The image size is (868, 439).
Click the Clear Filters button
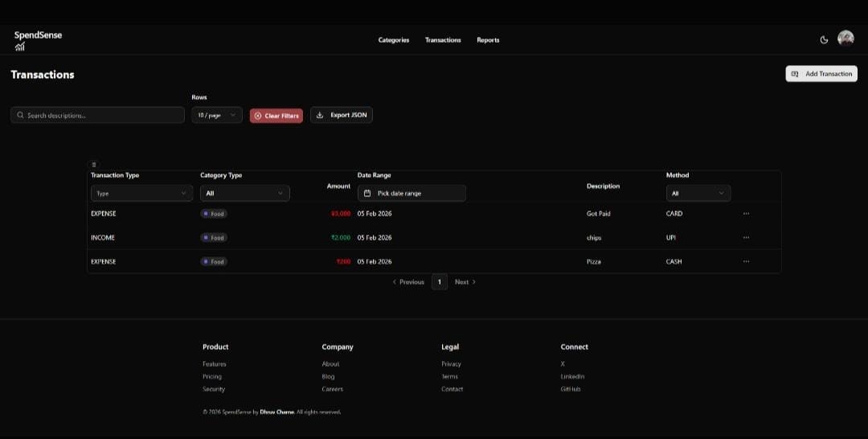coord(276,116)
